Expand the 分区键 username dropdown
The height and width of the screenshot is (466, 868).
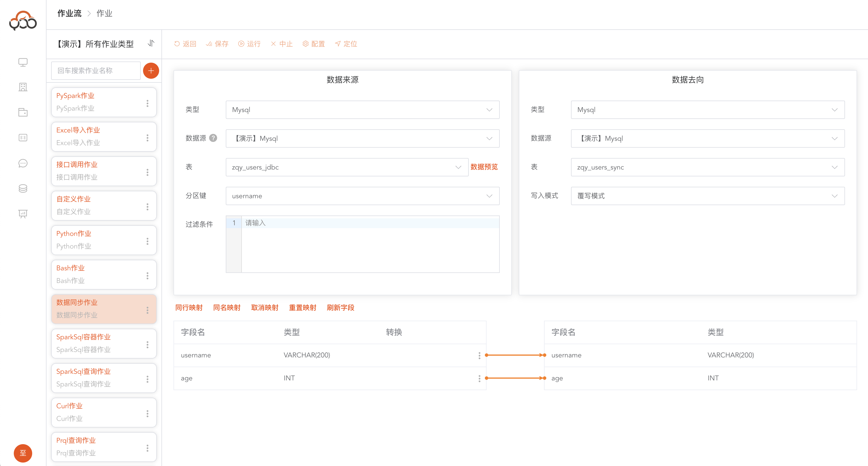coord(362,196)
